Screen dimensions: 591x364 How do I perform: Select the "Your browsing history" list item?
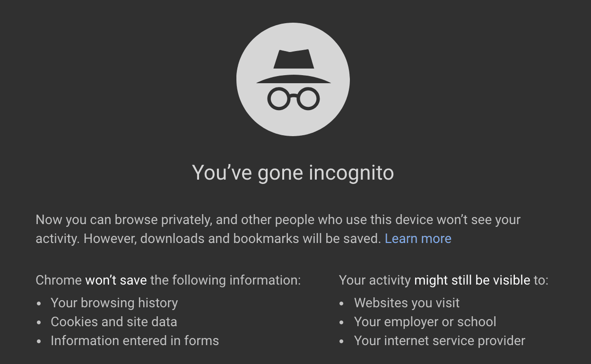(114, 303)
